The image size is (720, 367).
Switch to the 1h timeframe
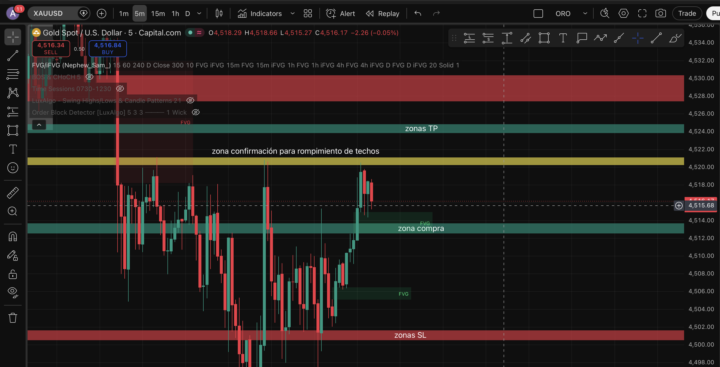coord(175,13)
